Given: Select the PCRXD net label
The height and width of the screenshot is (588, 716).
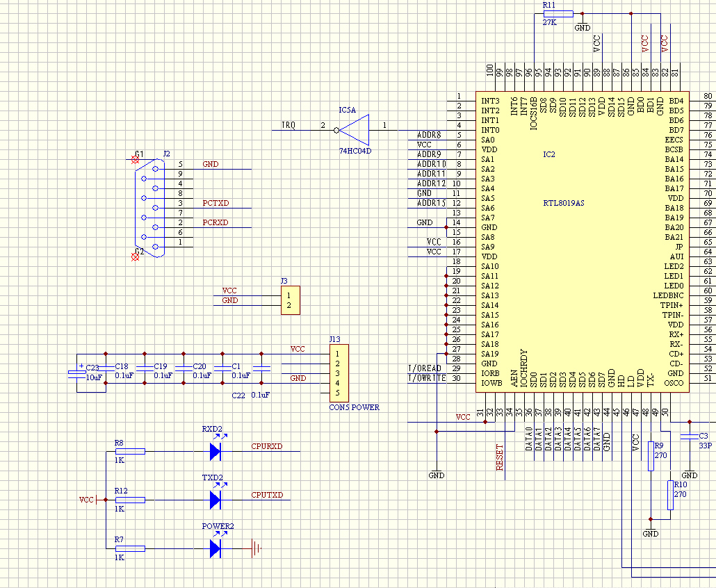Looking at the screenshot, I should point(215,223).
